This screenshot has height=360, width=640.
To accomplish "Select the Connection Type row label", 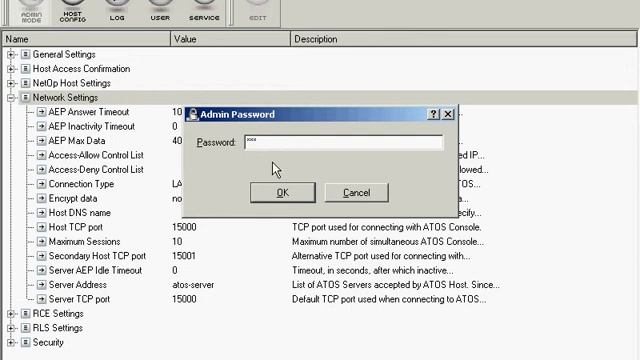I will pyautogui.click(x=81, y=184).
